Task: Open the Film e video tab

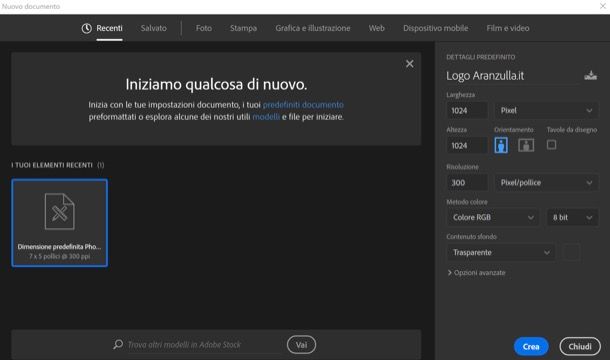Action: [x=508, y=28]
